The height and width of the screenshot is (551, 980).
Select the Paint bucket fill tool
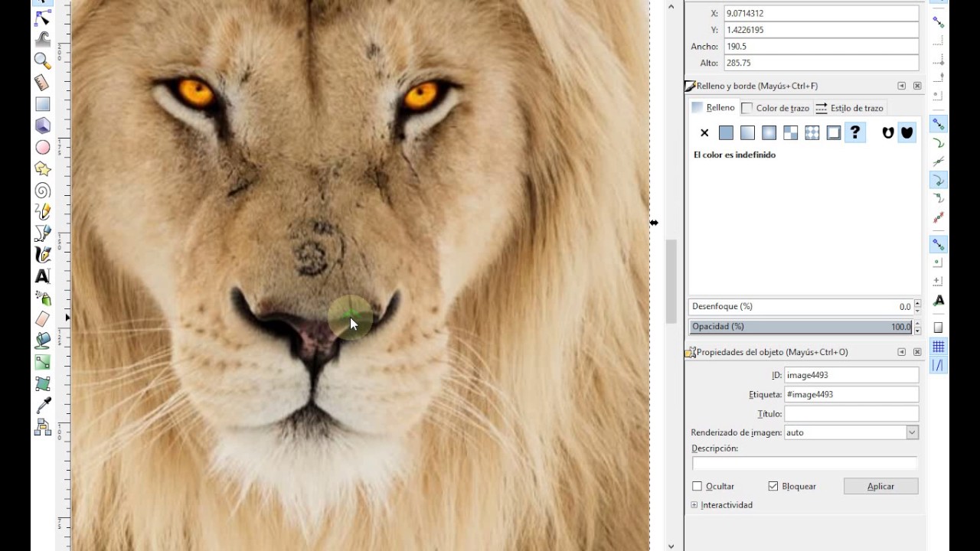coord(43,341)
